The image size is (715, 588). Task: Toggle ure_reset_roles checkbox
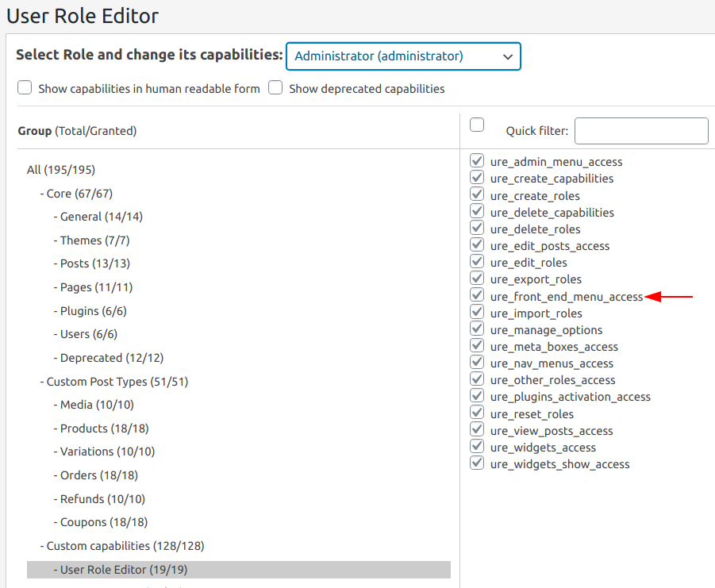pos(477,413)
